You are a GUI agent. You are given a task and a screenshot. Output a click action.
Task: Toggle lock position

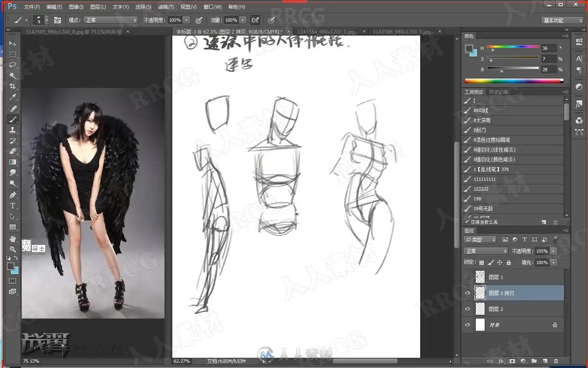click(x=500, y=263)
